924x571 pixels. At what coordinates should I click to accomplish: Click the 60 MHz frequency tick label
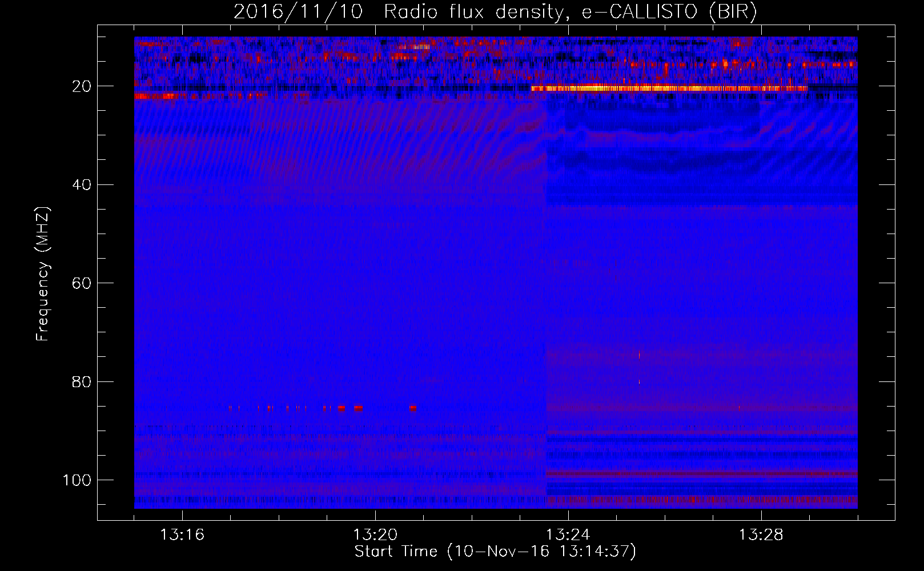[x=82, y=283]
